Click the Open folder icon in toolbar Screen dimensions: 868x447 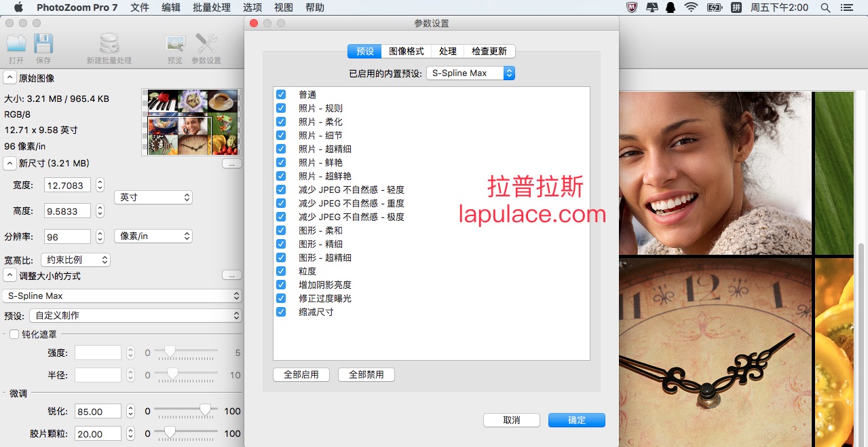pyautogui.click(x=16, y=44)
